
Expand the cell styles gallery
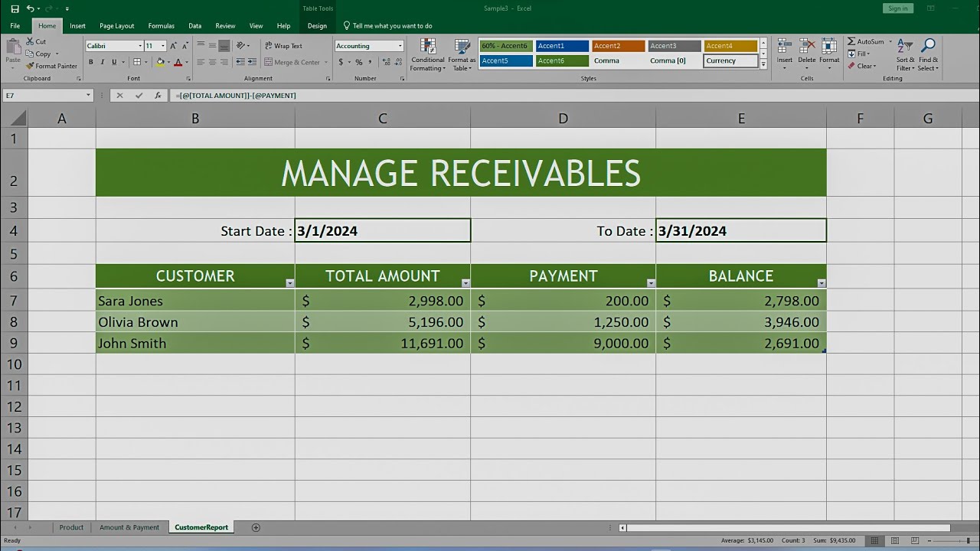[763, 65]
